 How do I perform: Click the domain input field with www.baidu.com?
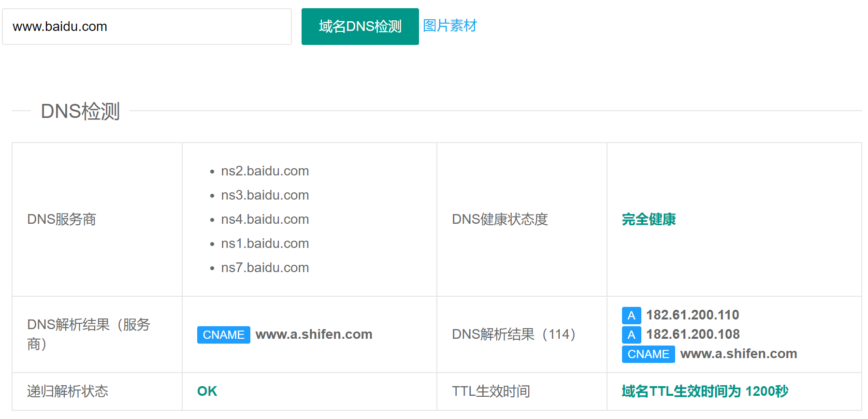click(x=147, y=27)
